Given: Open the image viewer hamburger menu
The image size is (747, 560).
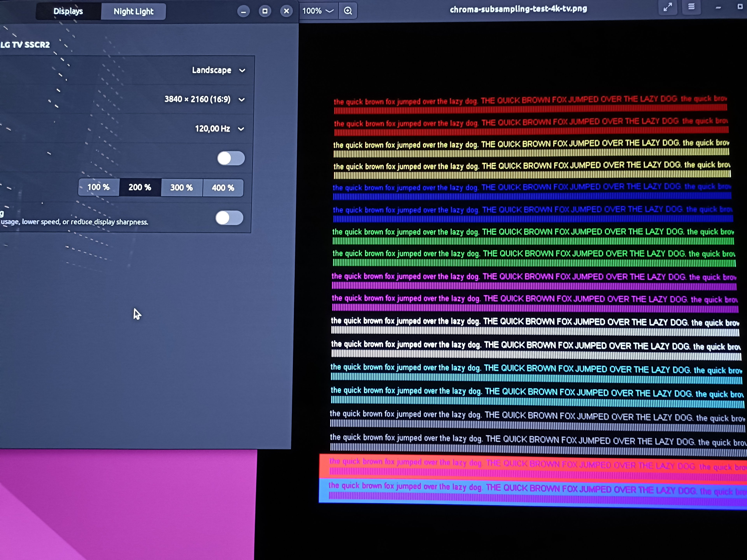Looking at the screenshot, I should 691,7.
